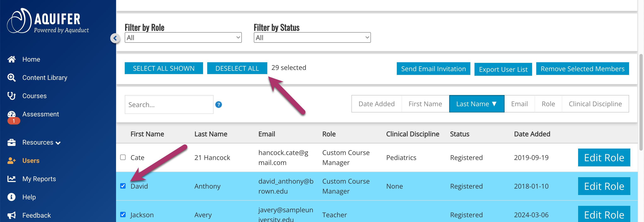Uncheck the box for Jackson Avery
Screen dimensions: 644x222
click(123, 215)
